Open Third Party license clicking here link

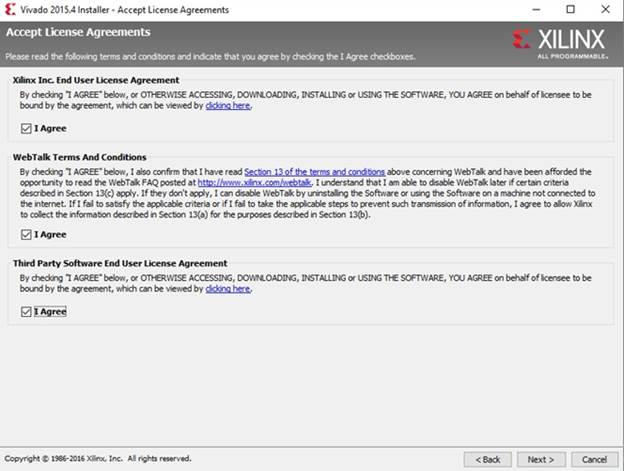[228, 289]
